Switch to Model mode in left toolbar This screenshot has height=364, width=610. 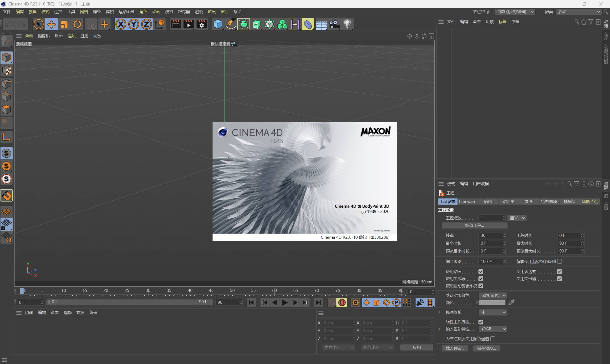7,58
